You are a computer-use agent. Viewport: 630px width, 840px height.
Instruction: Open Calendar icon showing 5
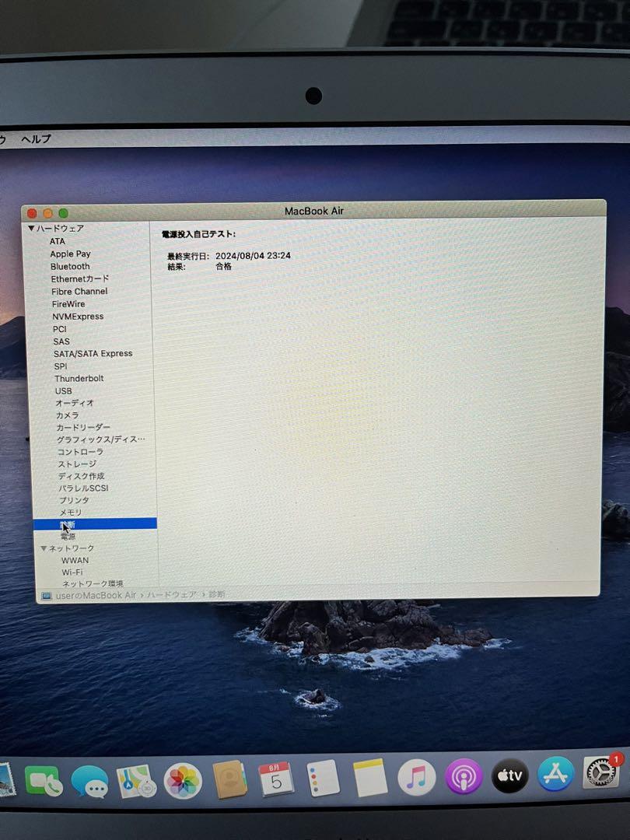275,779
